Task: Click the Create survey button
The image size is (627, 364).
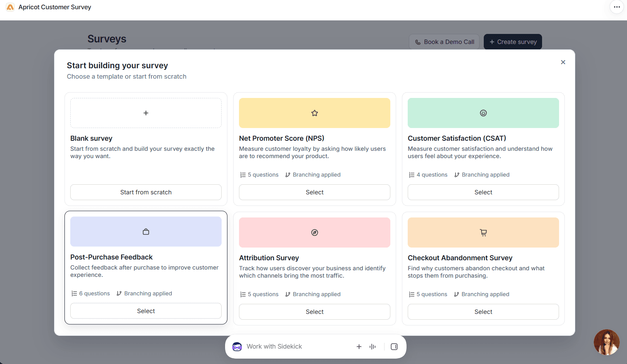Action: pos(513,42)
